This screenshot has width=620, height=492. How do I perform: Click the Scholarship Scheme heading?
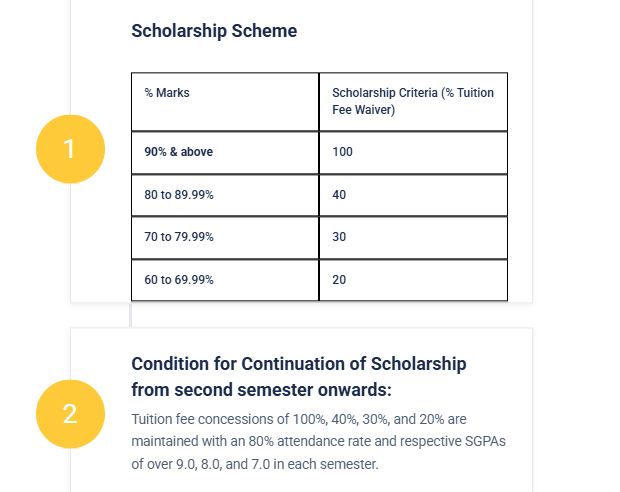coord(214,31)
